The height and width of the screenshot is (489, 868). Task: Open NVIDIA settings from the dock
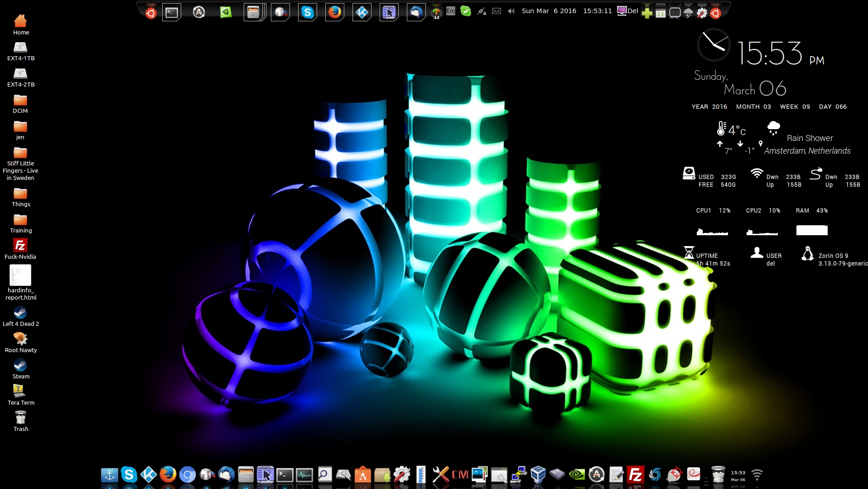[x=577, y=474]
